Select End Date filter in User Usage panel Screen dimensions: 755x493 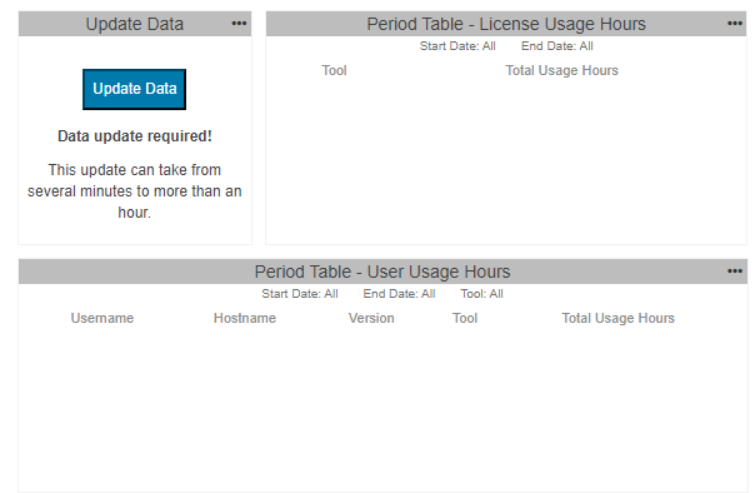click(x=399, y=294)
